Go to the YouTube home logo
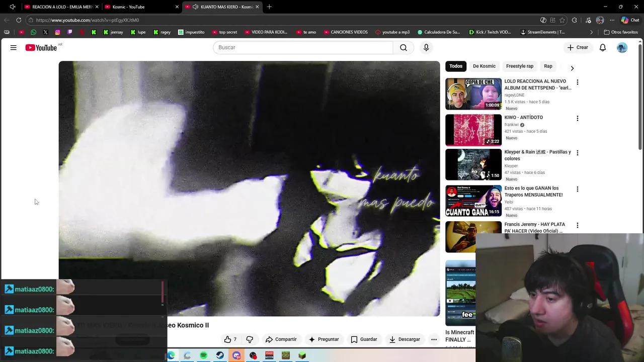This screenshot has width=644, height=362. click(x=41, y=48)
